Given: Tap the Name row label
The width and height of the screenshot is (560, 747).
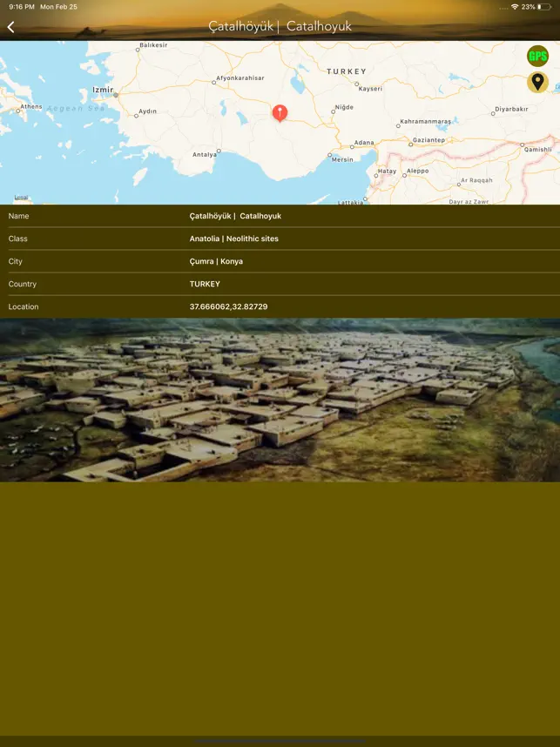Looking at the screenshot, I should pyautogui.click(x=18, y=216).
